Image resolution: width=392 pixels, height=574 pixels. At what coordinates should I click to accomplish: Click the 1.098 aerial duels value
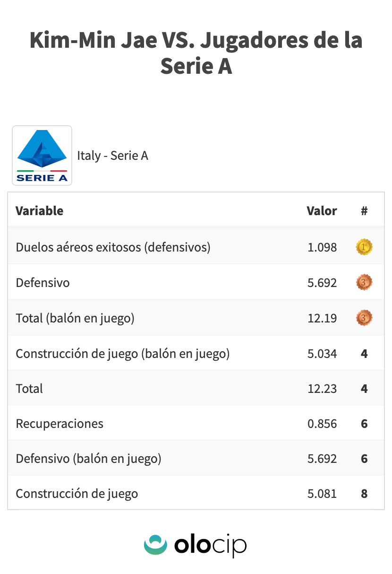pos(322,247)
